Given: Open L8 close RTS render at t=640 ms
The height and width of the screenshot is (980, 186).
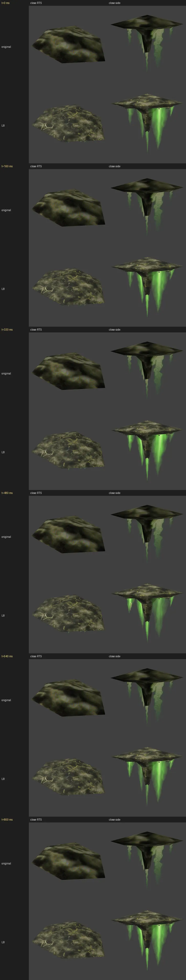Looking at the screenshot, I should coord(68,777).
